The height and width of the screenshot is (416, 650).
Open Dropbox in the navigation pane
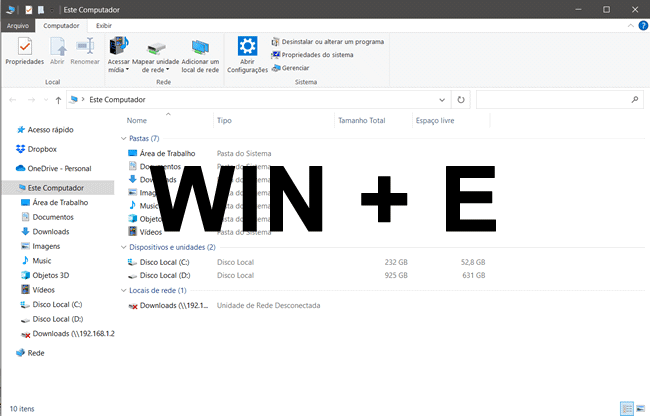42,149
